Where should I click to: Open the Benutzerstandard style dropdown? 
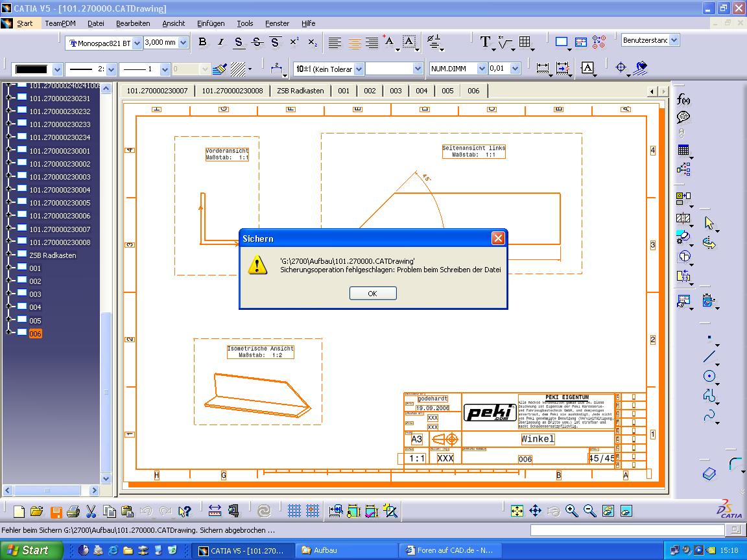tap(674, 40)
